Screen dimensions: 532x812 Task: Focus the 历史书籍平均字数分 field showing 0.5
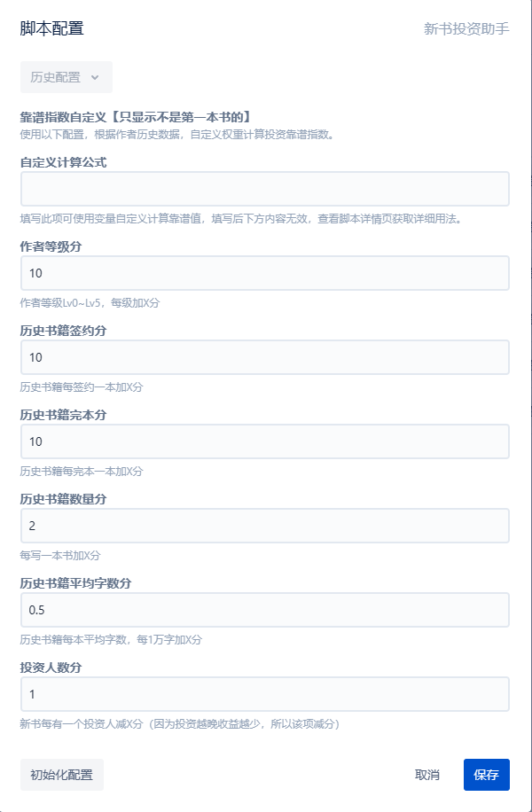264,610
